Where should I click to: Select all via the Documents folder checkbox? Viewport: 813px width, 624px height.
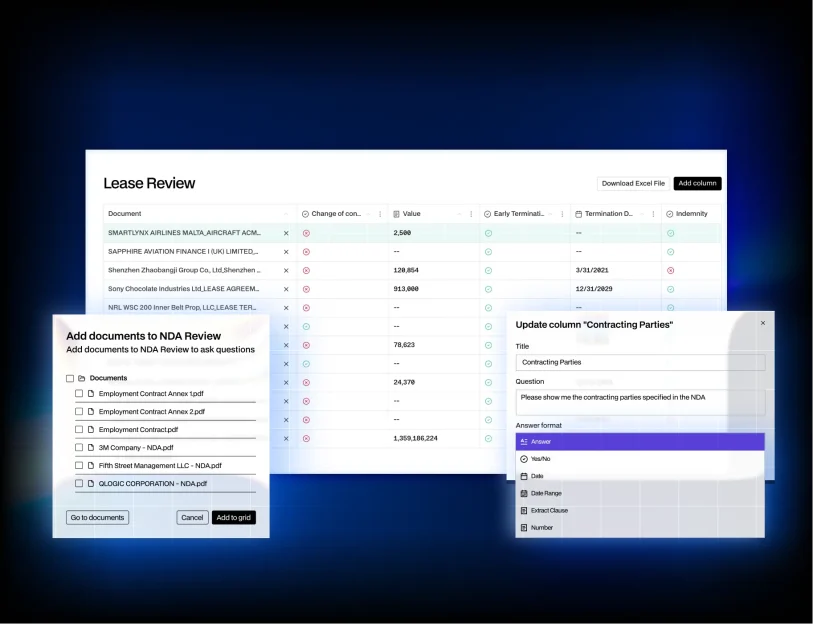click(x=70, y=378)
